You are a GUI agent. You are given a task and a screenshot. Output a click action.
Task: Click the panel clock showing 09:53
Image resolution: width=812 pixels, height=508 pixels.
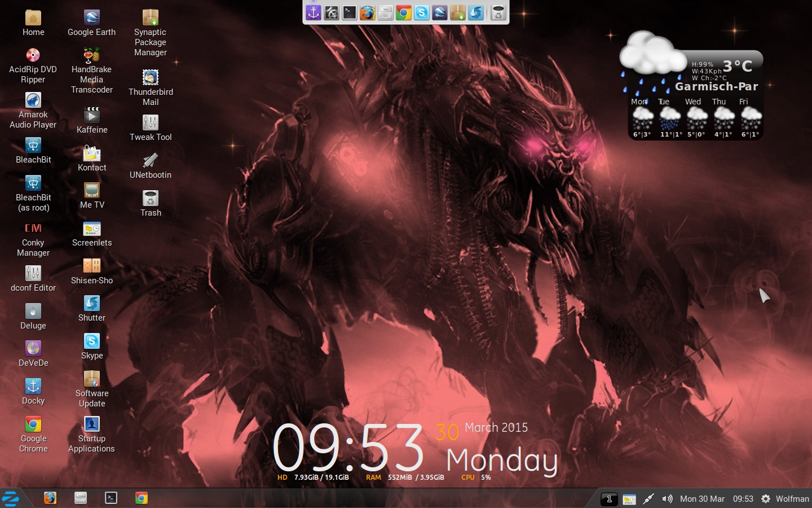743,499
